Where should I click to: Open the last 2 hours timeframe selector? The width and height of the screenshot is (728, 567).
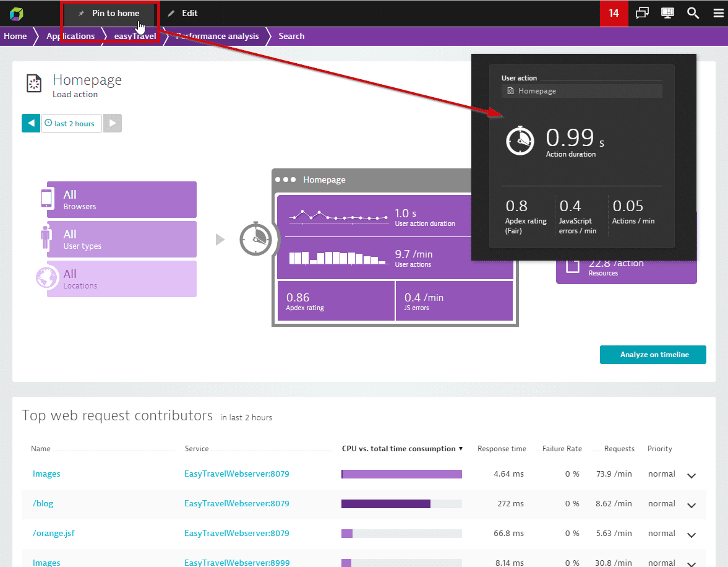[72, 123]
